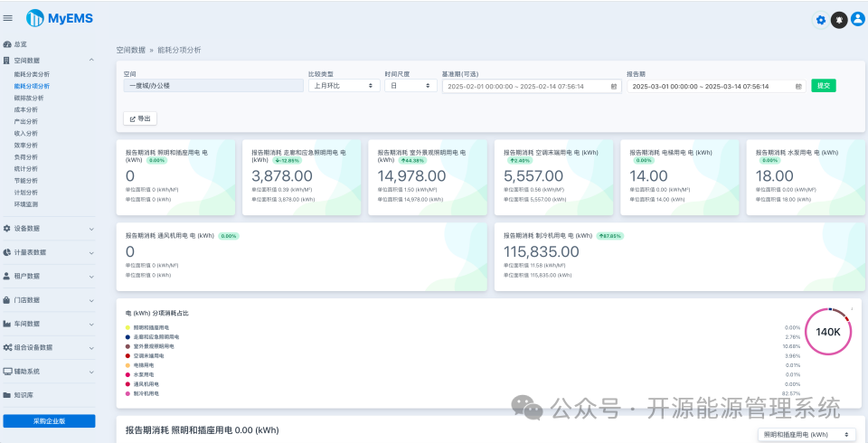Select 碳排放分析 in the sidebar
This screenshot has height=443, width=868.
pos(29,98)
